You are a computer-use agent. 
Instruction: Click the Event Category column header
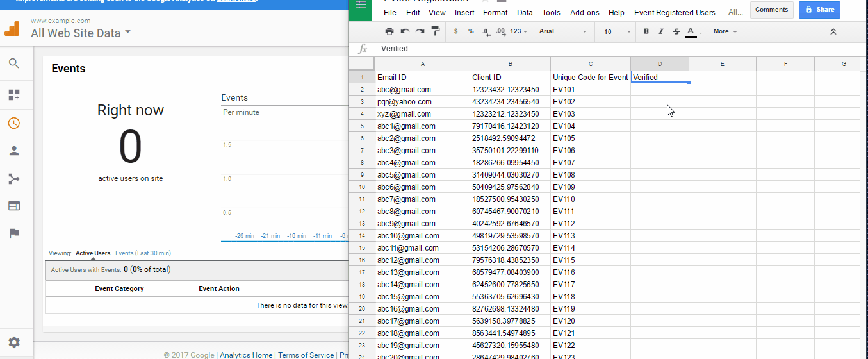pos(119,288)
